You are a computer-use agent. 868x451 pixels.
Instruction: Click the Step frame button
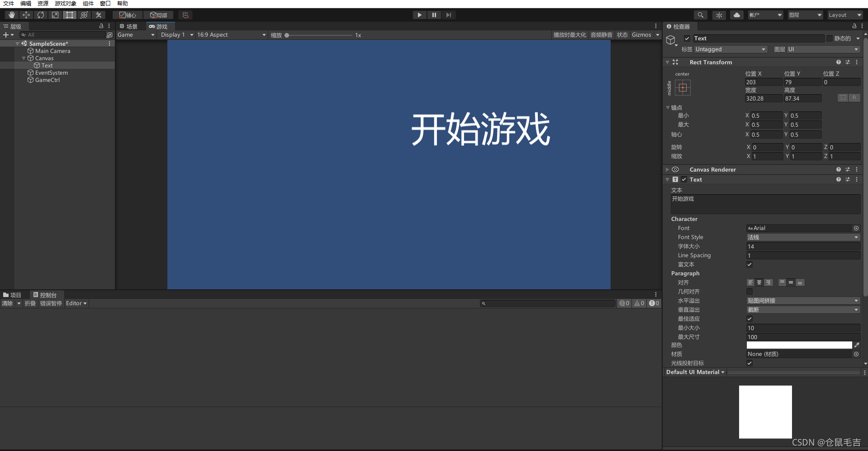[448, 15]
